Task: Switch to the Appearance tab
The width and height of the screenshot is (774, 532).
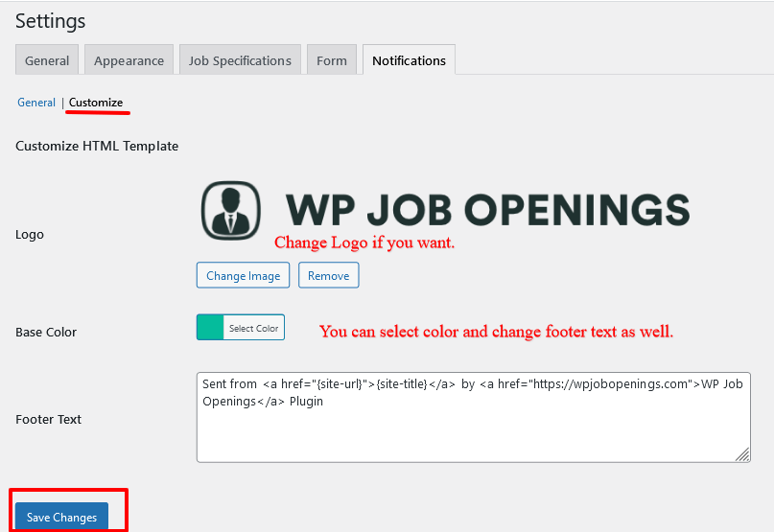Action: [x=129, y=59]
